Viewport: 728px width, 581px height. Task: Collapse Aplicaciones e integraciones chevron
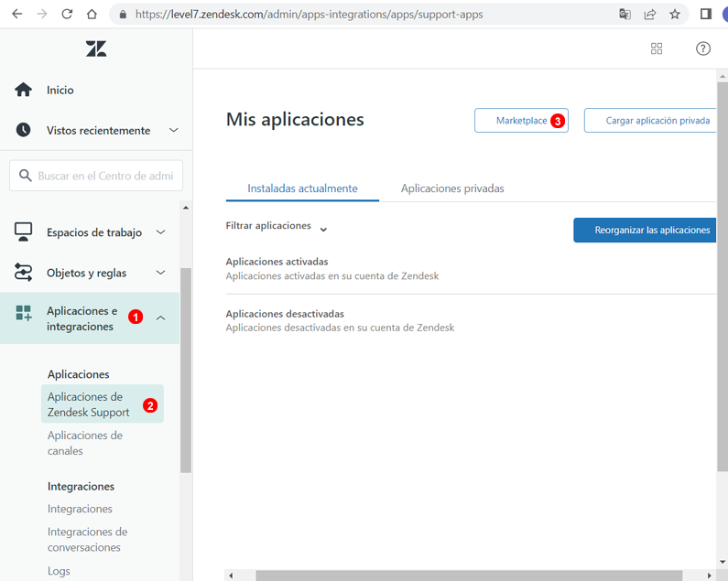click(160, 318)
